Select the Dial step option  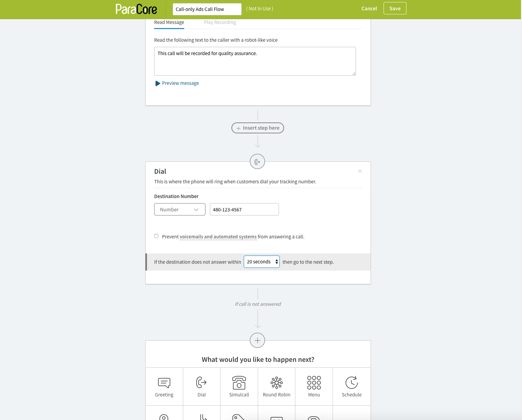coord(202,387)
